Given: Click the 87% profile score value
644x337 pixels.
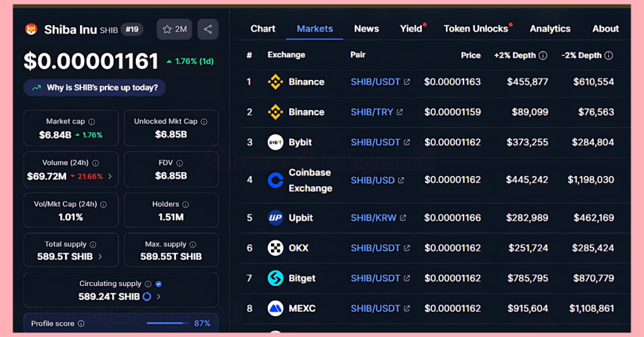Looking at the screenshot, I should click(x=202, y=323).
